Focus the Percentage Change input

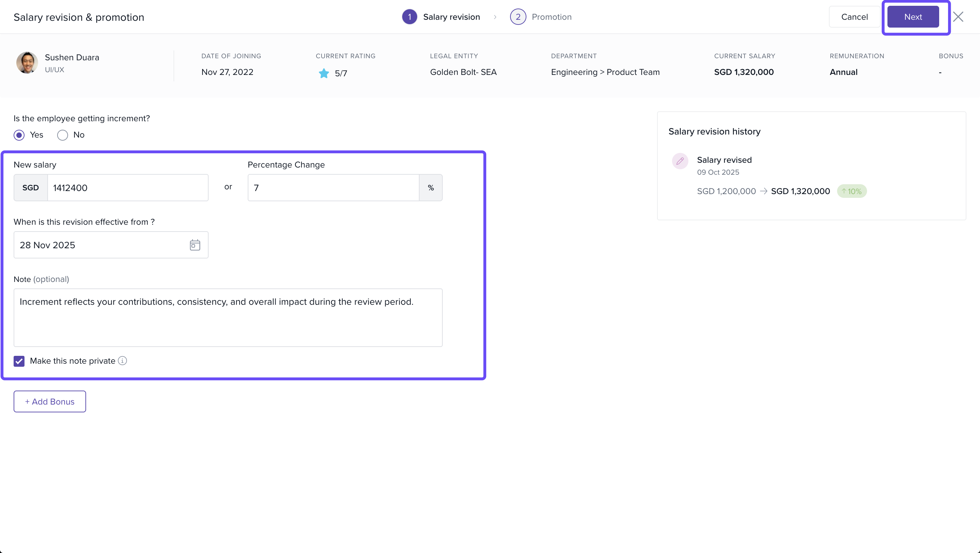tap(333, 188)
